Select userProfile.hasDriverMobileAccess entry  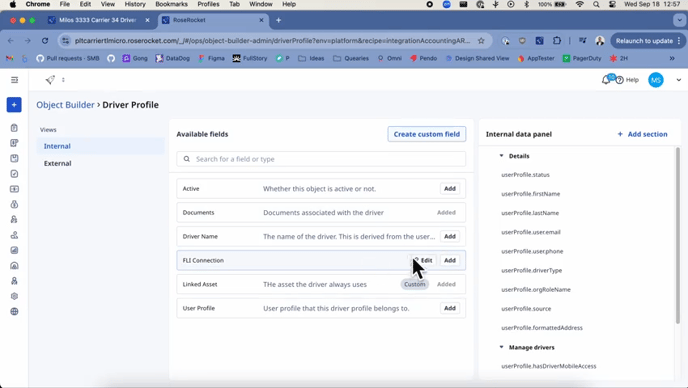pyautogui.click(x=548, y=366)
